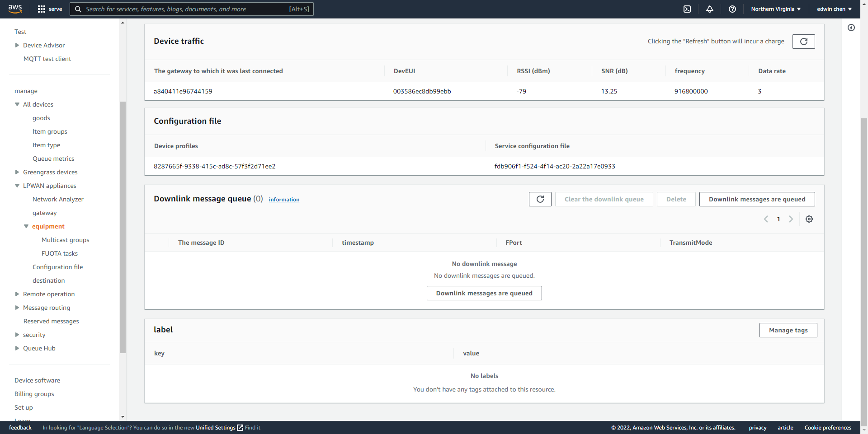Open Network Analyzer in sidebar
868x434 pixels.
pyautogui.click(x=58, y=199)
